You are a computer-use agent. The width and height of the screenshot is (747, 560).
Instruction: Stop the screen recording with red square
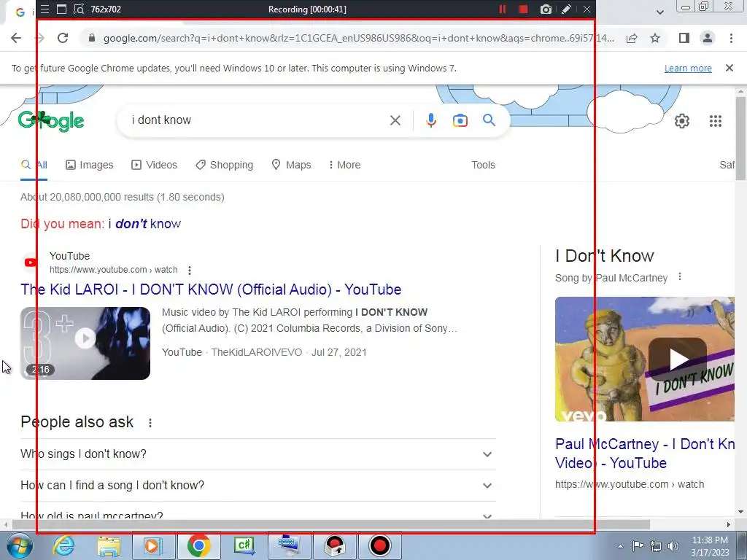pos(523,9)
